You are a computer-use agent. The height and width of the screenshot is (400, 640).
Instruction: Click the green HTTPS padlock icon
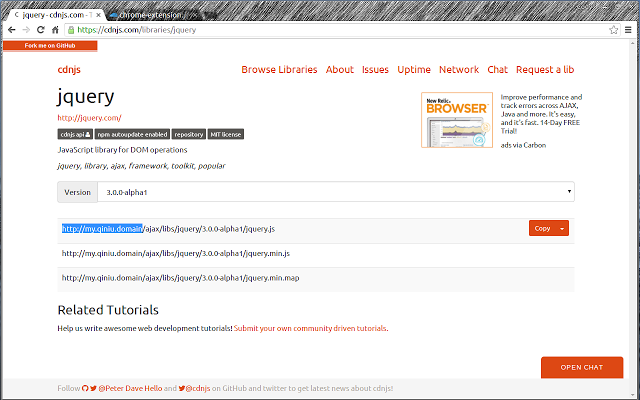coord(71,30)
